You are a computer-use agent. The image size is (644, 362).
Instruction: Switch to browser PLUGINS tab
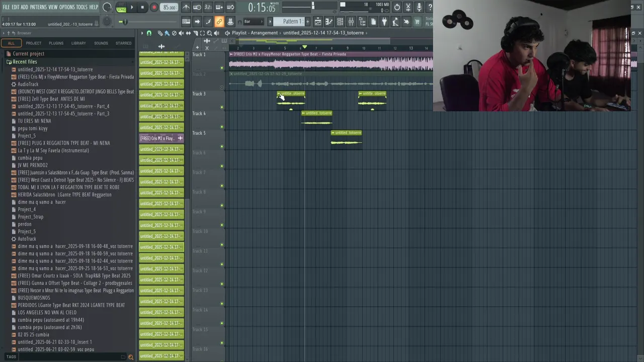click(x=56, y=43)
